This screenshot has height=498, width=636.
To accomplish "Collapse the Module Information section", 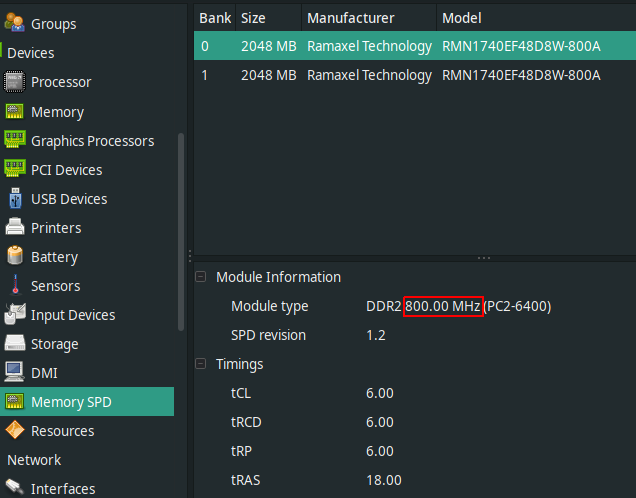I will 200,277.
